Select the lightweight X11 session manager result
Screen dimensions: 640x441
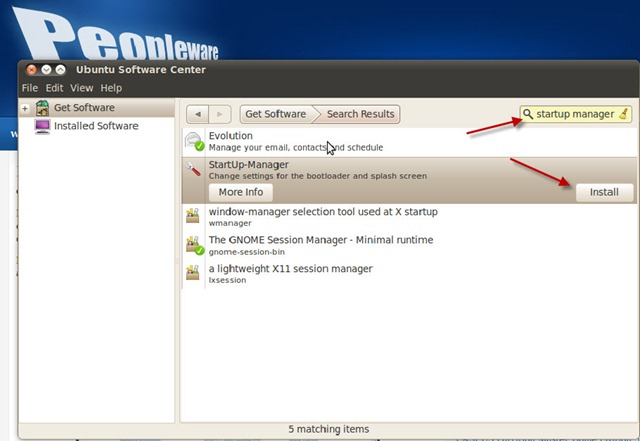coord(409,274)
